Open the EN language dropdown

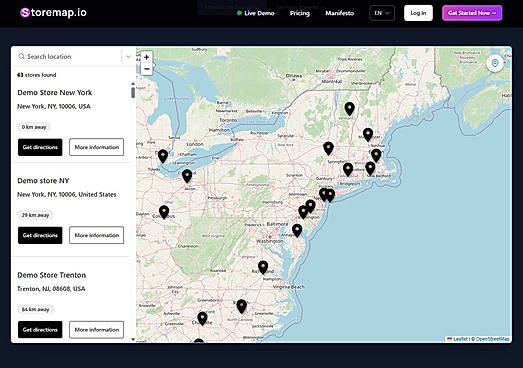tap(382, 13)
